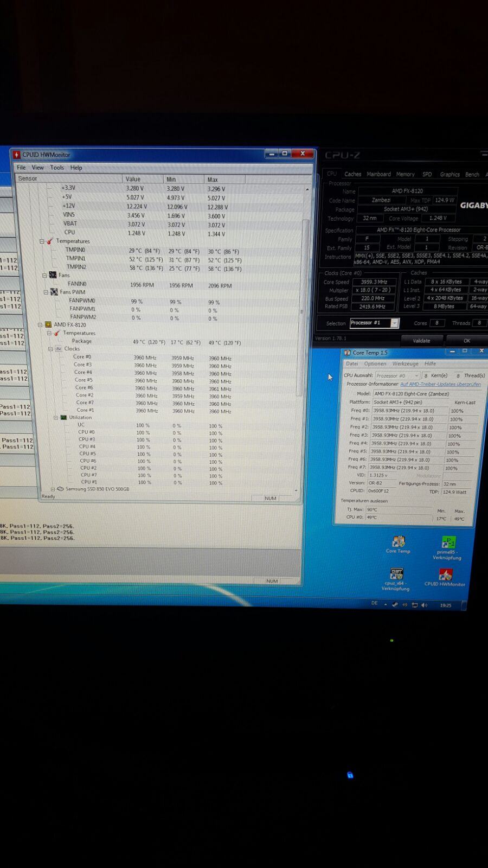The width and height of the screenshot is (488, 868).
Task: Click the OK button in CPU-Z
Action: click(467, 341)
